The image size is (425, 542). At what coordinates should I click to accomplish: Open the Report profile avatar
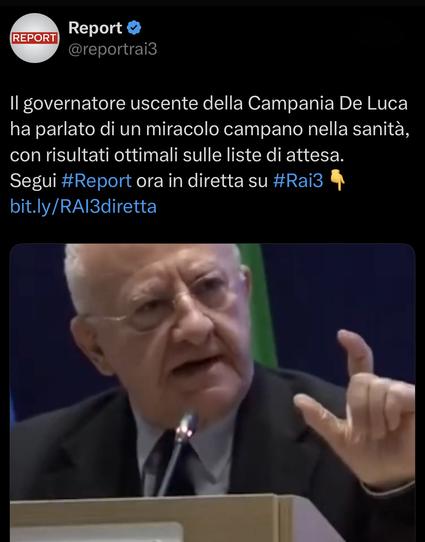pos(35,38)
